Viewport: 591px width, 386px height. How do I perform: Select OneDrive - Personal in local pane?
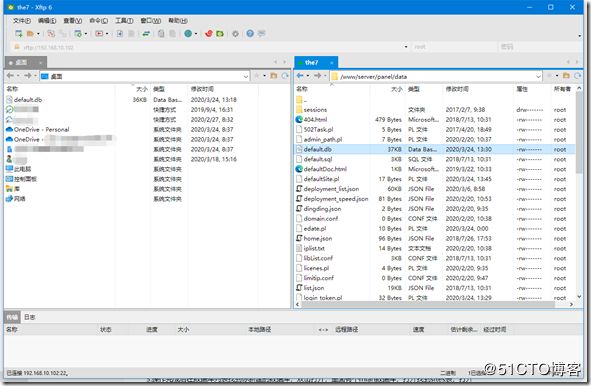point(41,129)
